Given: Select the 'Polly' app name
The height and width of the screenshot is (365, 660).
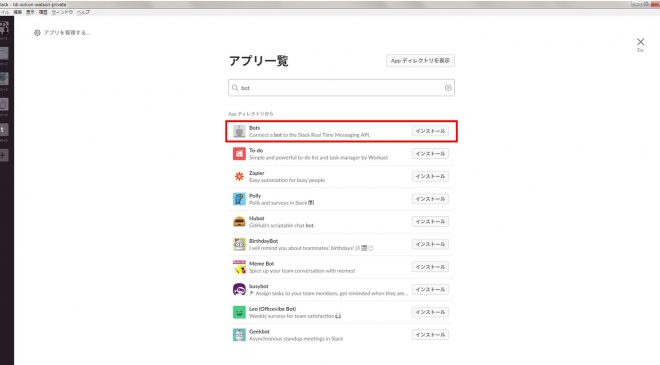Looking at the screenshot, I should tap(255, 196).
